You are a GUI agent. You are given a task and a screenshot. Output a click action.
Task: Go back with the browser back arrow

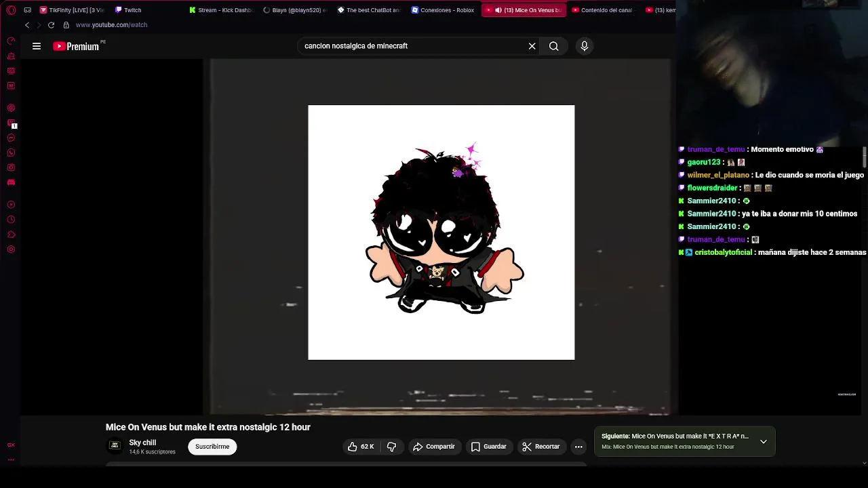pyautogui.click(x=27, y=25)
